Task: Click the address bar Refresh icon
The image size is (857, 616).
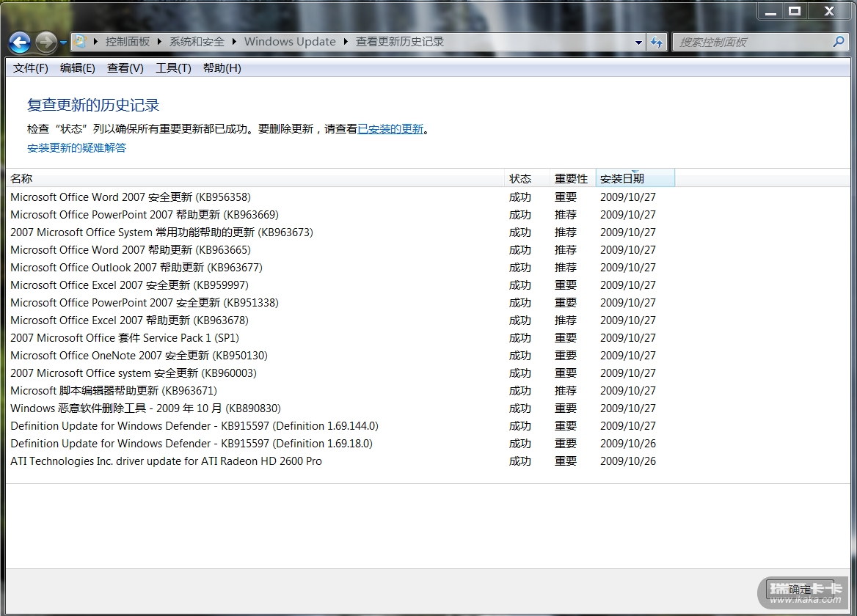Action: click(x=657, y=42)
